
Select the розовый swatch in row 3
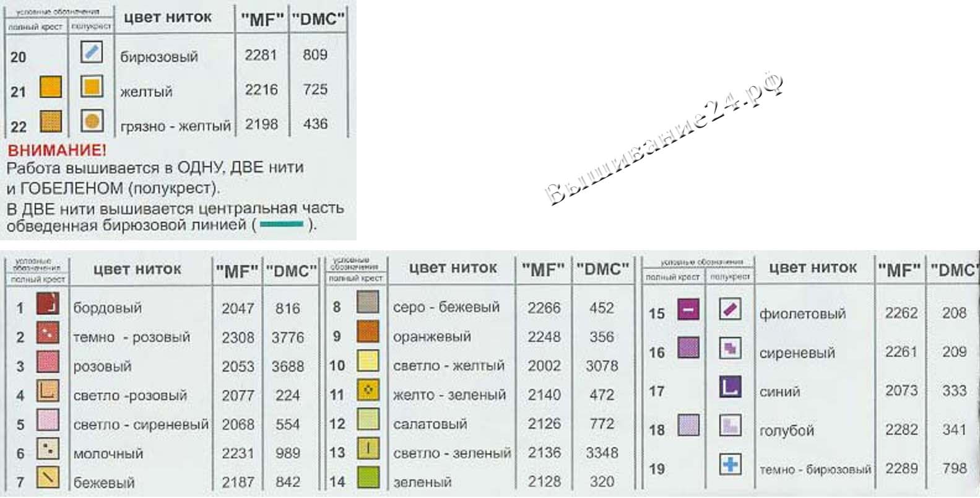point(47,362)
